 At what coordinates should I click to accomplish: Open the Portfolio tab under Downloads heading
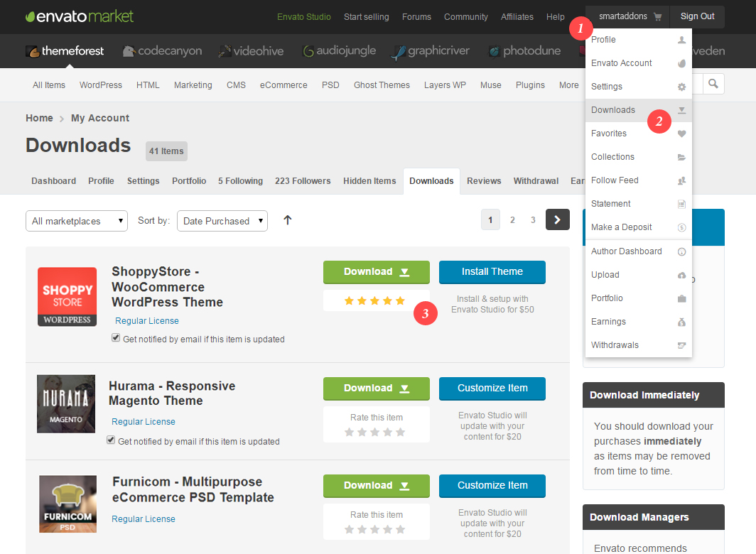point(189,181)
